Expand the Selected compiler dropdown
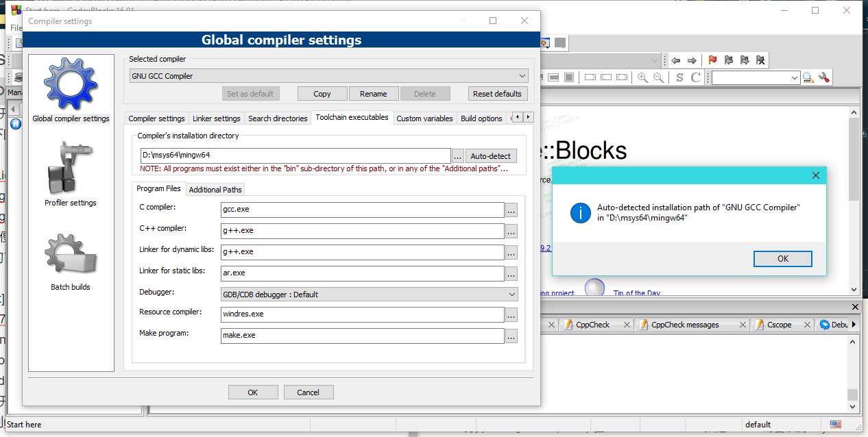The height and width of the screenshot is (437, 868). pyautogui.click(x=328, y=76)
